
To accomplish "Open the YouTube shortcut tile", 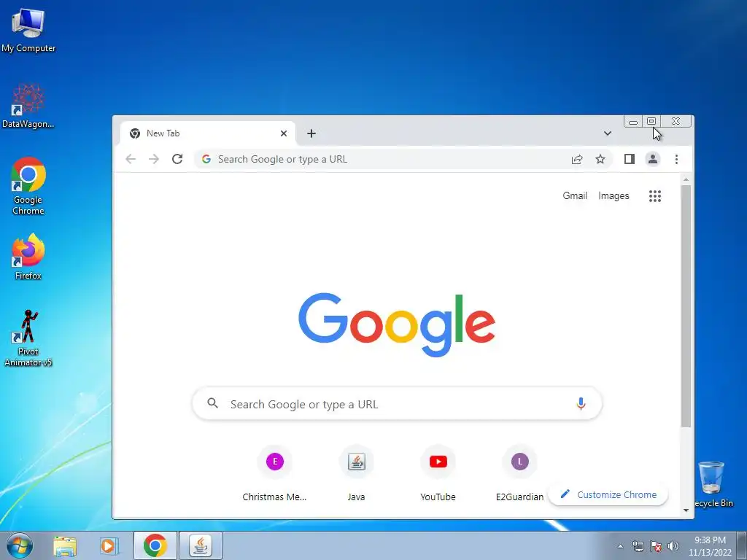I will coord(438,473).
